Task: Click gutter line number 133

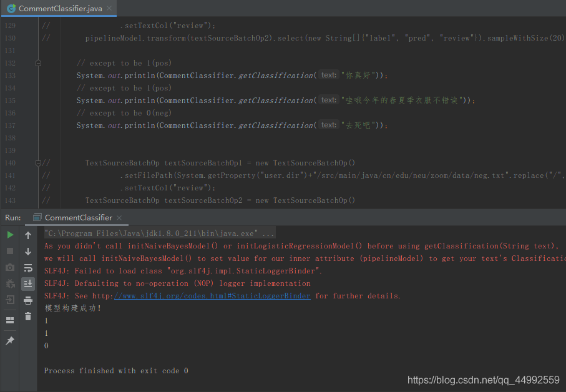Action: click(10, 76)
